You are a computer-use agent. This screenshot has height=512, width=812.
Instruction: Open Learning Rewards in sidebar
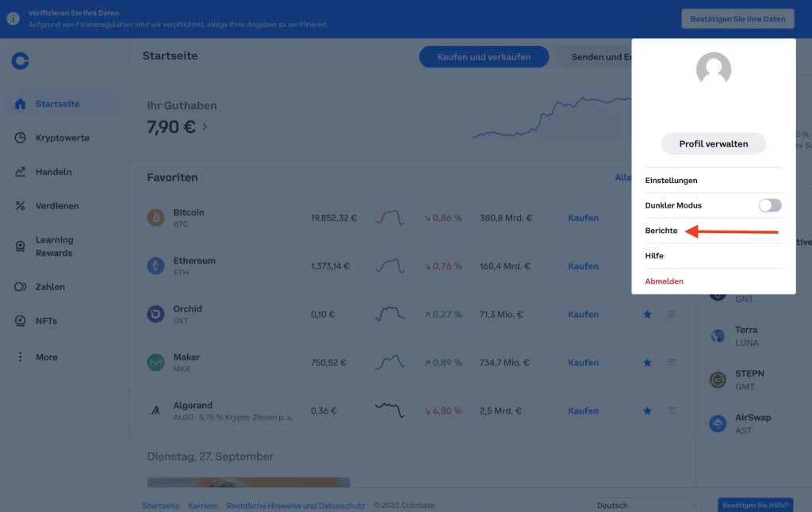[54, 246]
